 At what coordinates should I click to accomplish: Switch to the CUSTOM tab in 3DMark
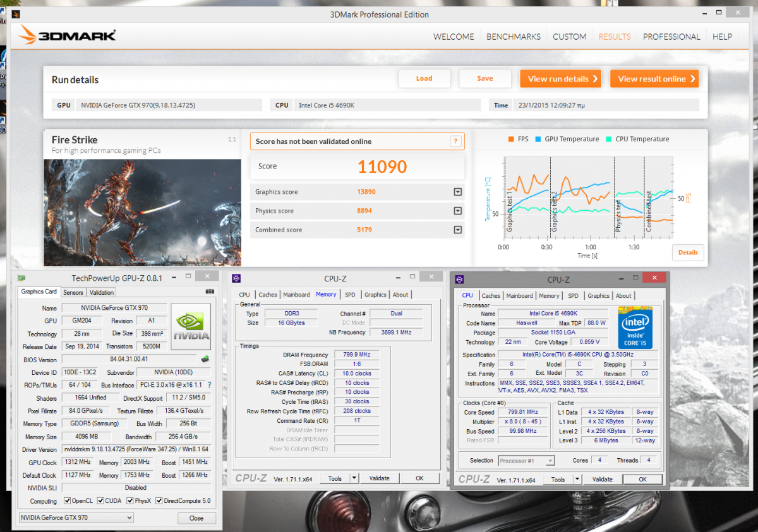pyautogui.click(x=570, y=37)
